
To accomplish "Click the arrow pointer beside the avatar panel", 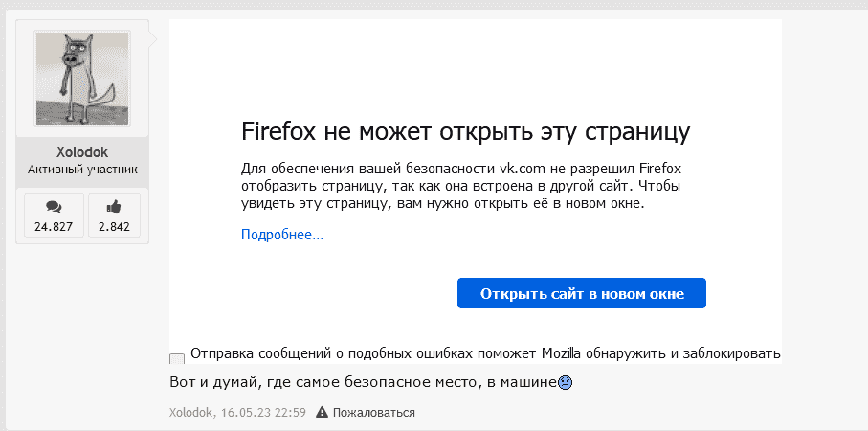I will (153, 40).
